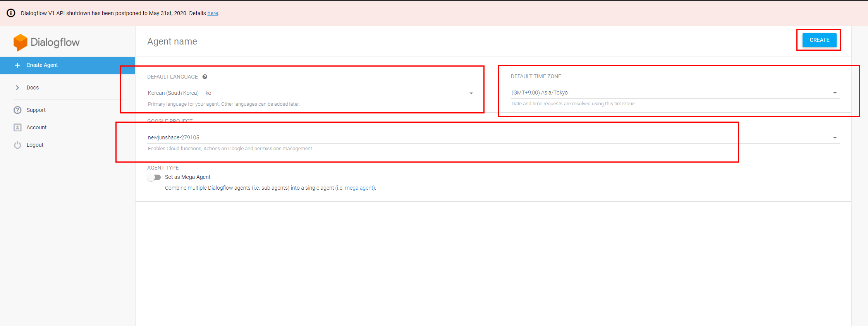Open the Docs sidebar item
This screenshot has width=868, height=326.
click(x=33, y=88)
